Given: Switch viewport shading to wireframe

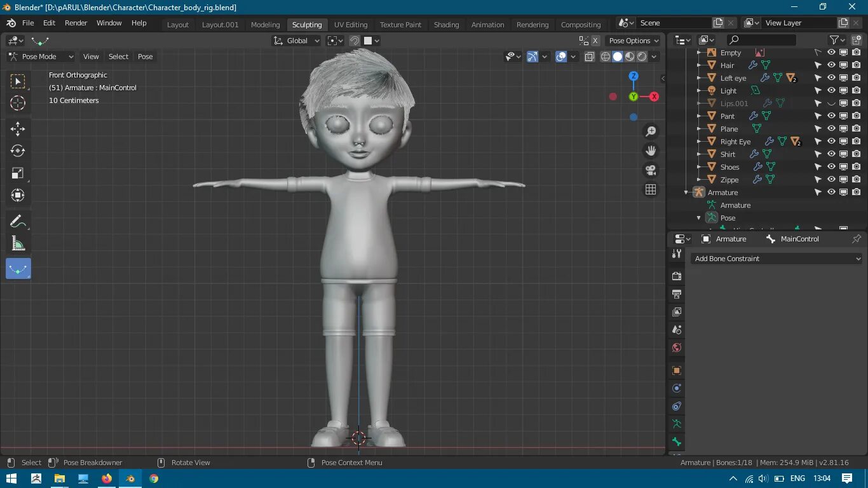Looking at the screenshot, I should pos(605,57).
